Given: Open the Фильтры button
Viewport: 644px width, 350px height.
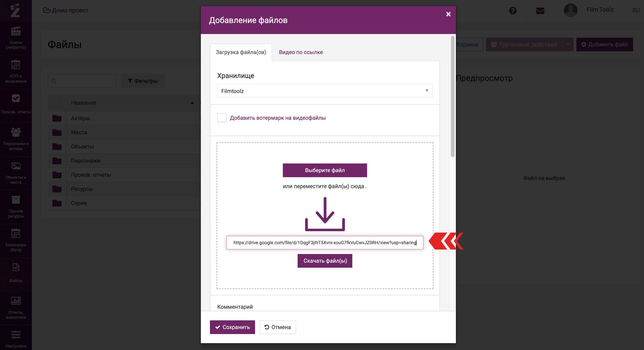Looking at the screenshot, I should [143, 81].
